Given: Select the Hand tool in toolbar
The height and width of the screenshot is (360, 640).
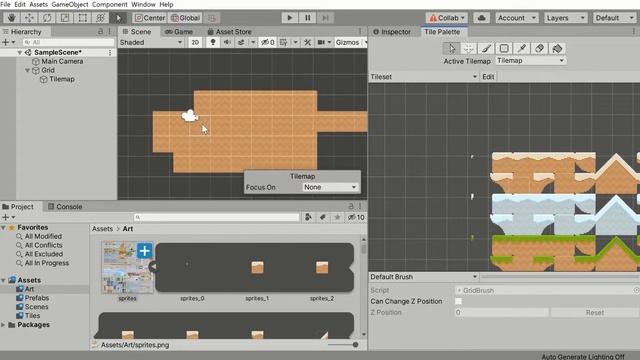Looking at the screenshot, I should 11,18.
